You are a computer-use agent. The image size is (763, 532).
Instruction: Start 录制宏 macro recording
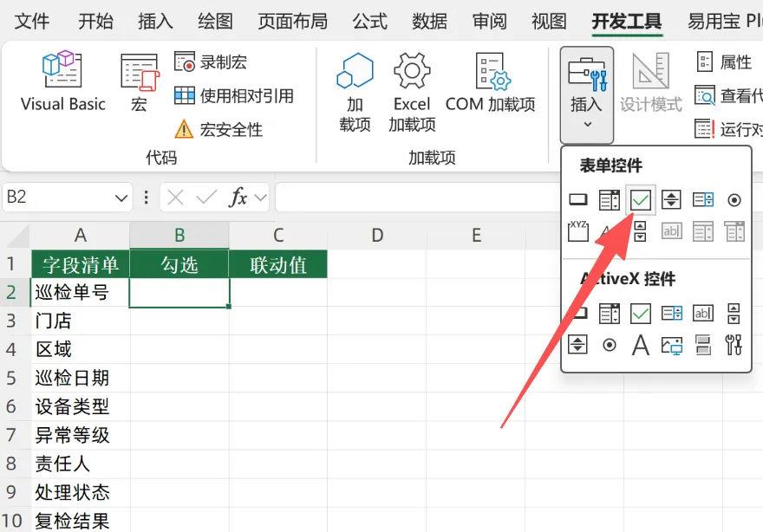click(211, 62)
